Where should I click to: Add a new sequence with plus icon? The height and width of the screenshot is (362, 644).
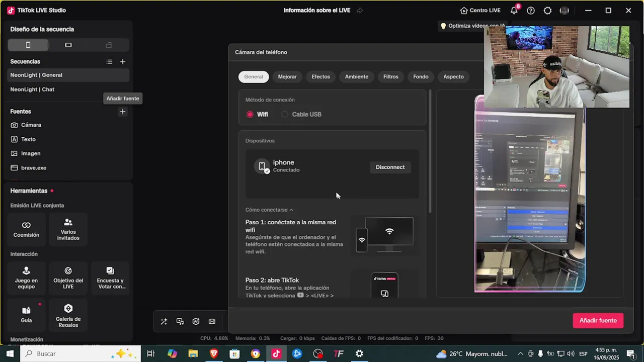coord(123,62)
